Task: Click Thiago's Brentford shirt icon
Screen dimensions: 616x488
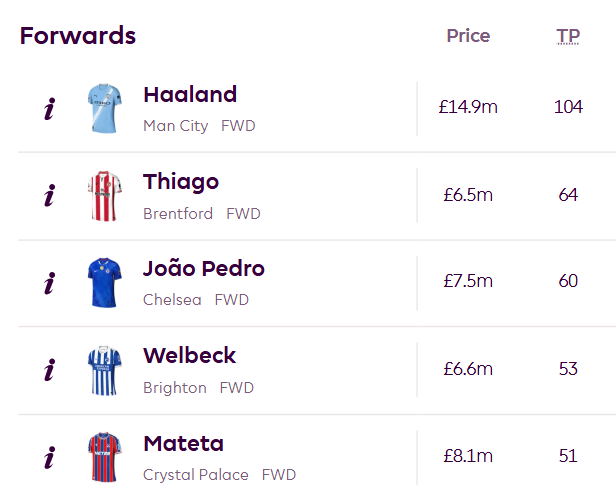Action: 104,195
